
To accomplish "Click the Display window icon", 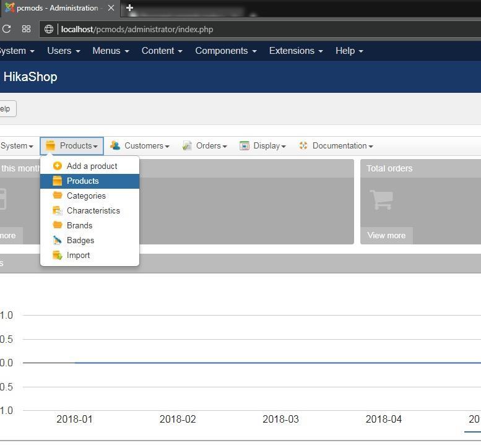I will [x=244, y=145].
